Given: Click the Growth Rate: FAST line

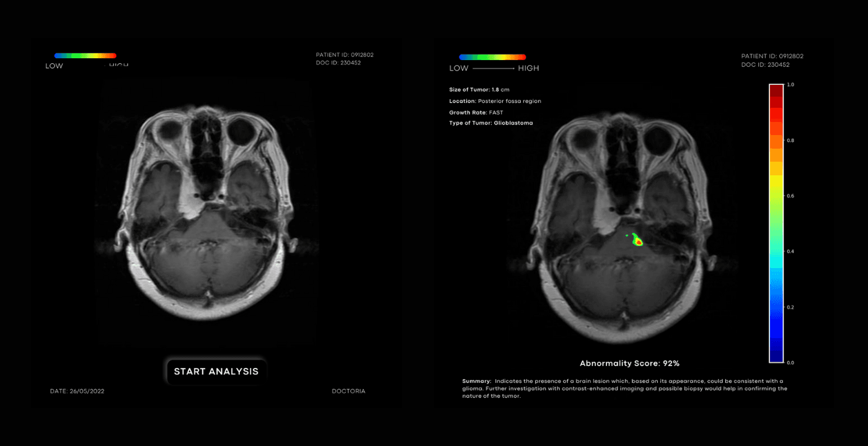Looking at the screenshot, I should point(476,113).
